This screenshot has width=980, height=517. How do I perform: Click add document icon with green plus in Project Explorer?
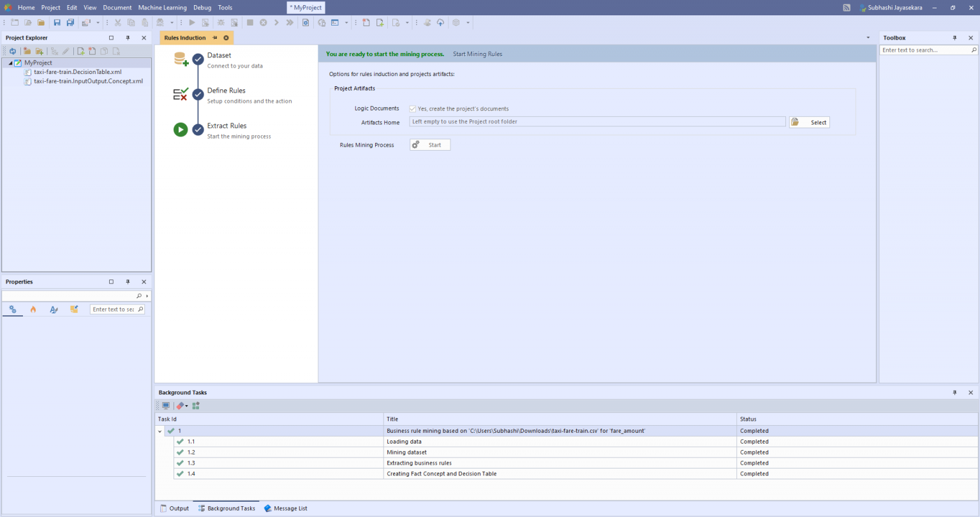tap(81, 51)
